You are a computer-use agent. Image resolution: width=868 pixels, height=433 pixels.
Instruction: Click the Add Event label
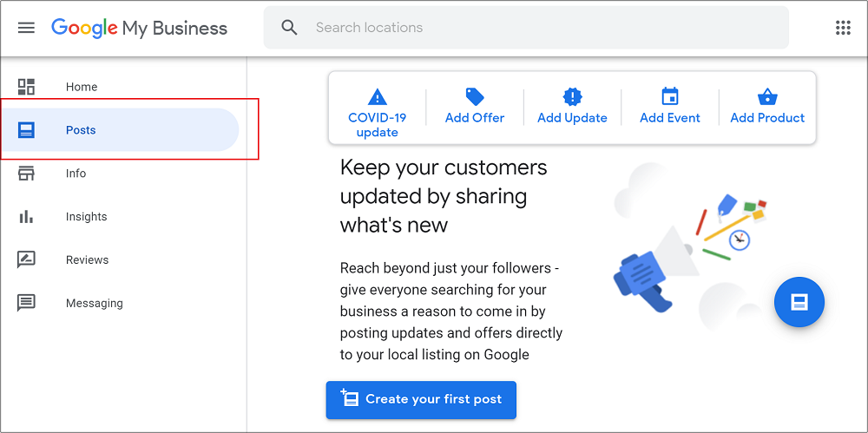pos(670,118)
